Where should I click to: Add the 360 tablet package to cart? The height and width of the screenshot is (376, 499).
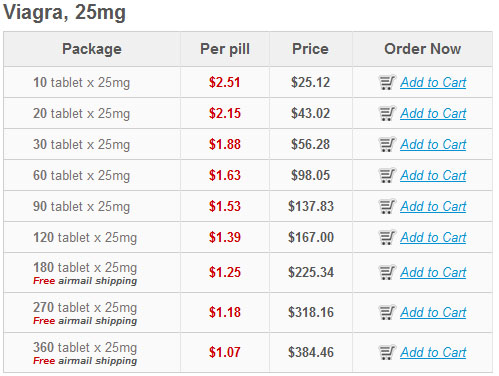tap(433, 352)
